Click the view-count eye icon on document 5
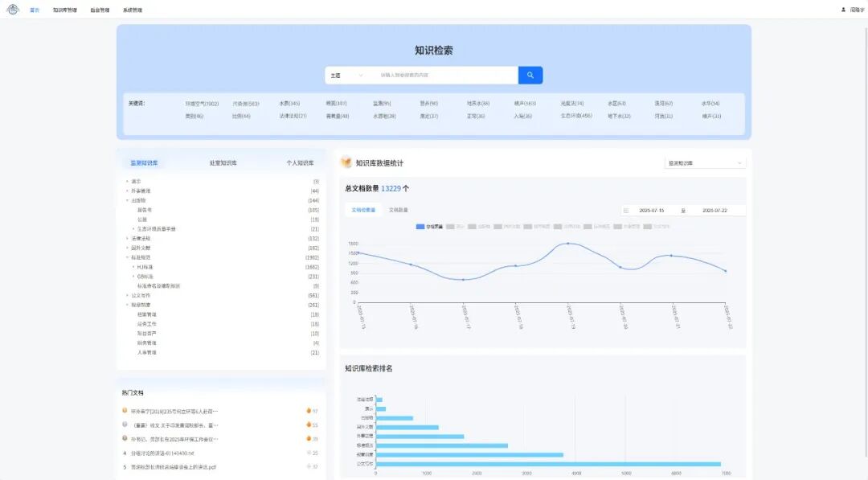 (x=309, y=466)
